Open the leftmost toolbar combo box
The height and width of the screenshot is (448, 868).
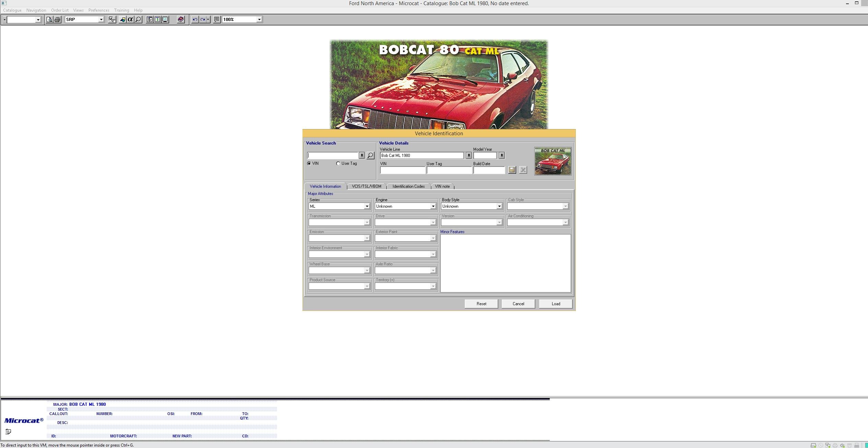[x=38, y=20]
